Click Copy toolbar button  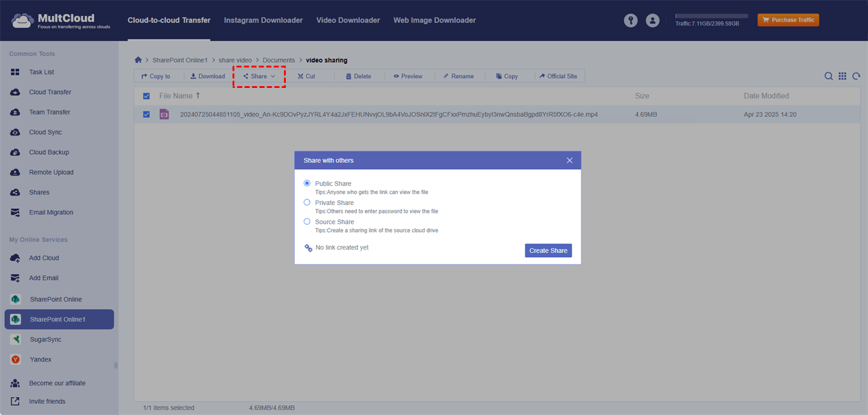(x=507, y=76)
